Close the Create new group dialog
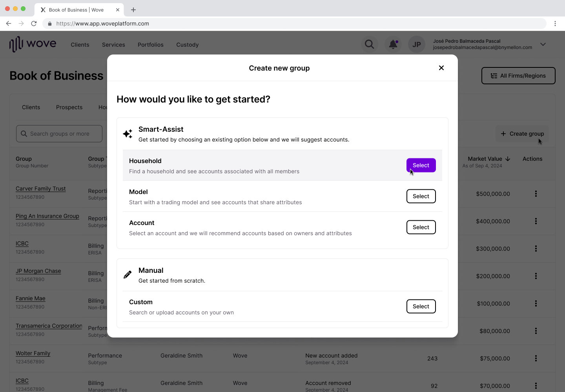Screen dimensions: 565x392 441,67
